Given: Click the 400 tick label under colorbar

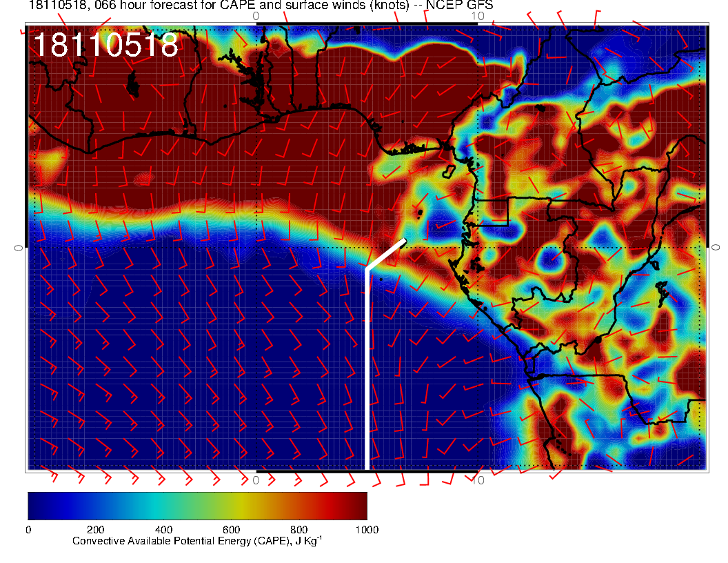Looking at the screenshot, I should pyautogui.click(x=163, y=530).
